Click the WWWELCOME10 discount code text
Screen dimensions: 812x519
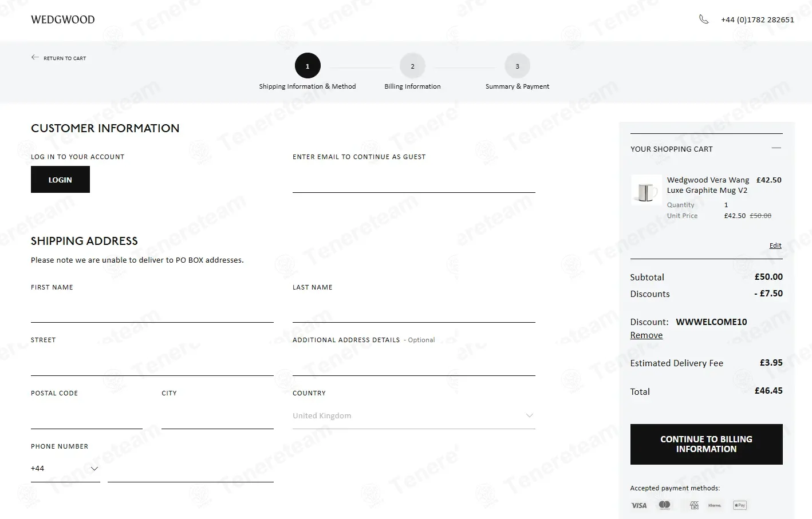coord(711,322)
